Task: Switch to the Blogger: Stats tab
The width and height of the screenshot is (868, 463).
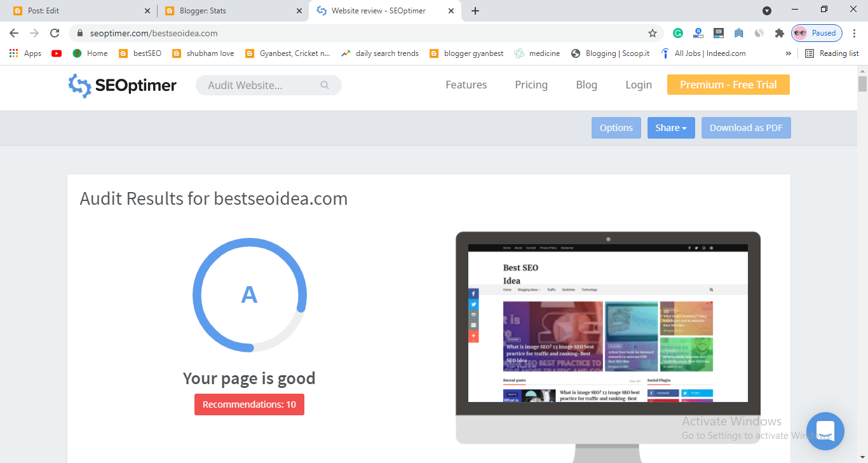Action: coord(233,11)
